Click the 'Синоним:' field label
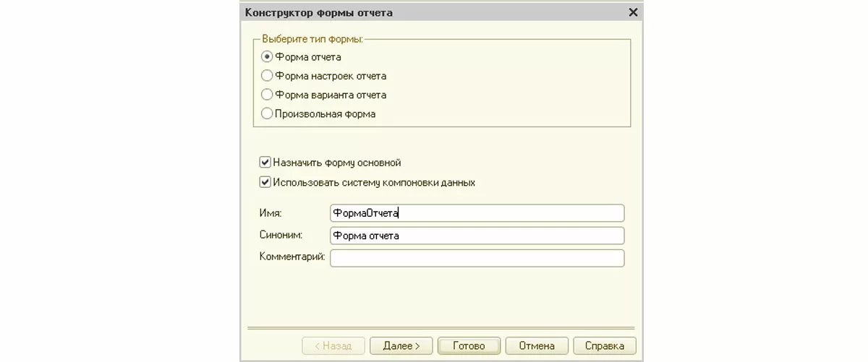 point(280,235)
